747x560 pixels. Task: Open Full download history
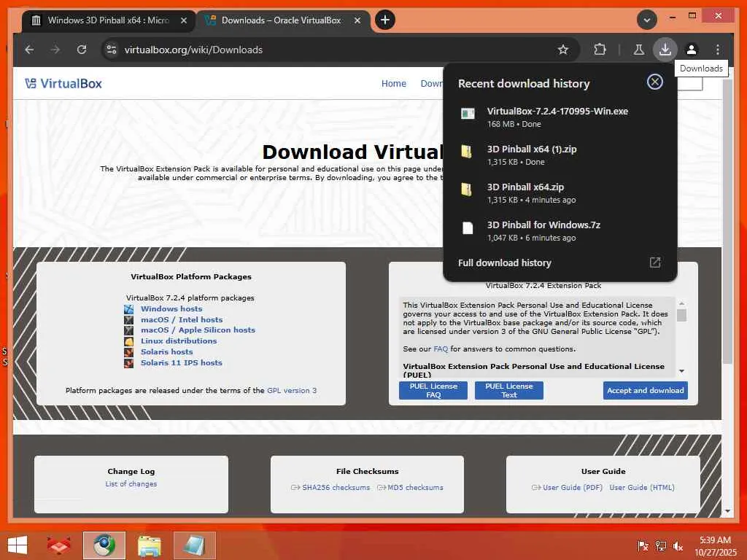pos(560,262)
